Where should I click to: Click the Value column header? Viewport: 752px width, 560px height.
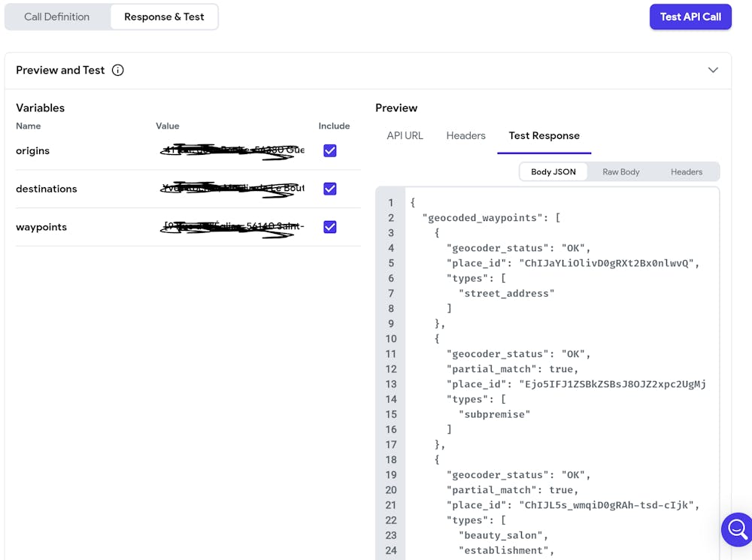click(x=168, y=126)
